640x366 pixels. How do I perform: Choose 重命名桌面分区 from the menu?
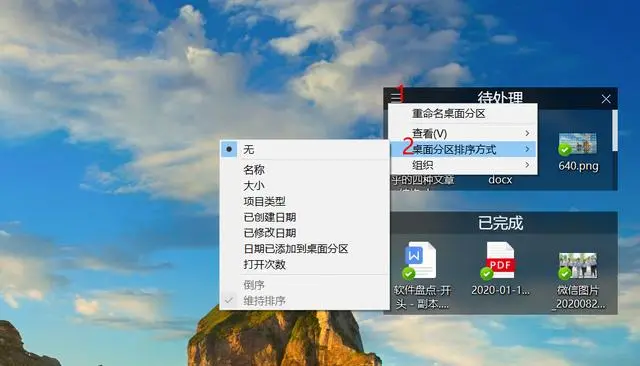click(x=464, y=114)
